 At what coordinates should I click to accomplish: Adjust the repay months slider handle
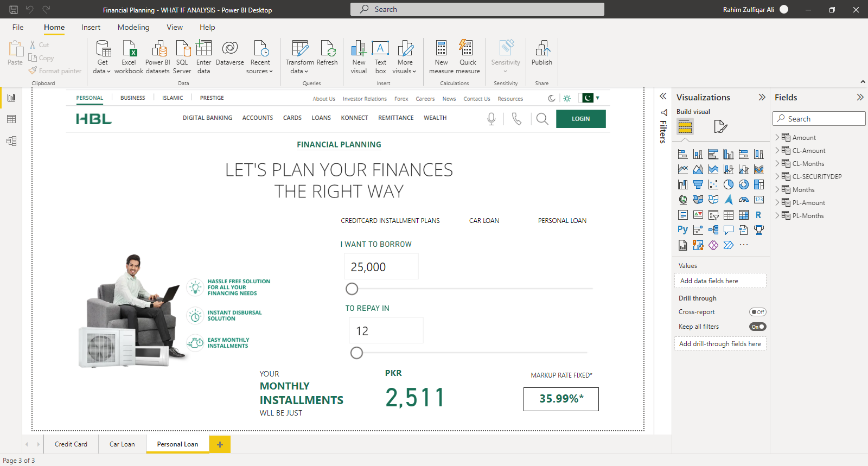(356, 353)
